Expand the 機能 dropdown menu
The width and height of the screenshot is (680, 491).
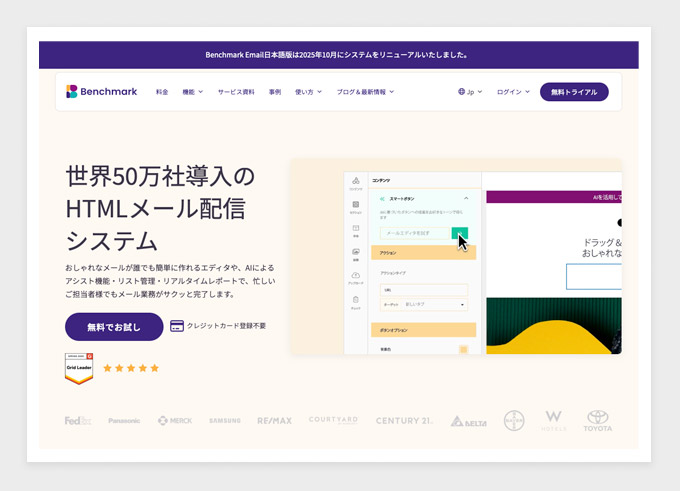click(192, 92)
